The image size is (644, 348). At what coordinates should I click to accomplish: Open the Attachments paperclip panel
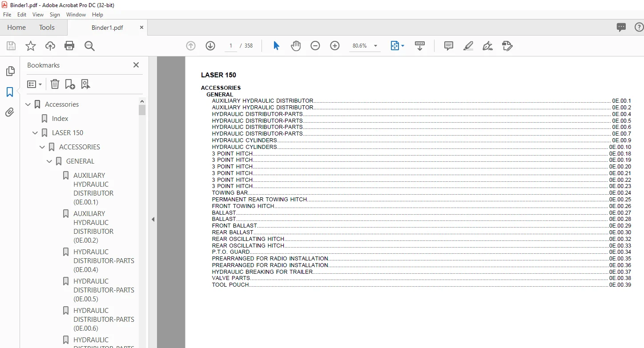tap(10, 112)
